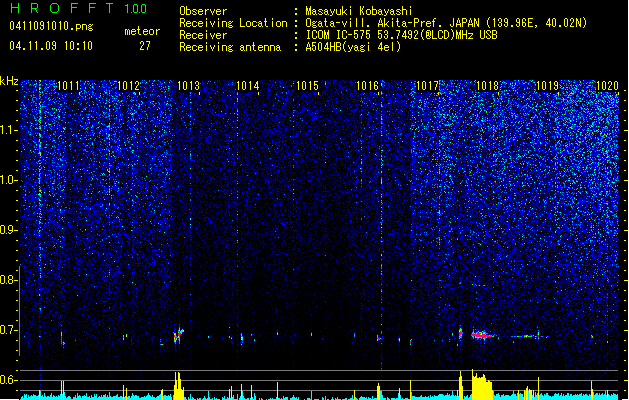Click the long red echo after 1018
Screen dimensions: 629x400
click(x=483, y=335)
